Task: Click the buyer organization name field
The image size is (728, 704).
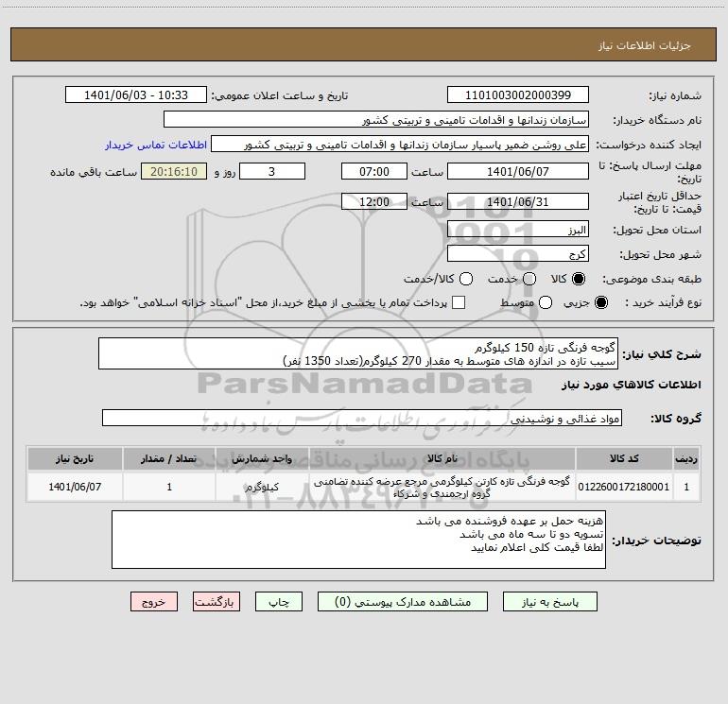Action: (x=376, y=120)
